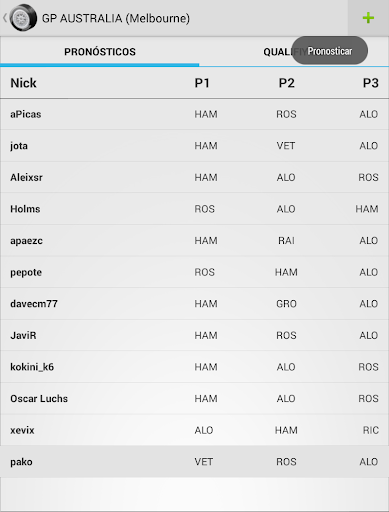The image size is (389, 512).
Task: Select the jota prediction row
Action: 194,146
